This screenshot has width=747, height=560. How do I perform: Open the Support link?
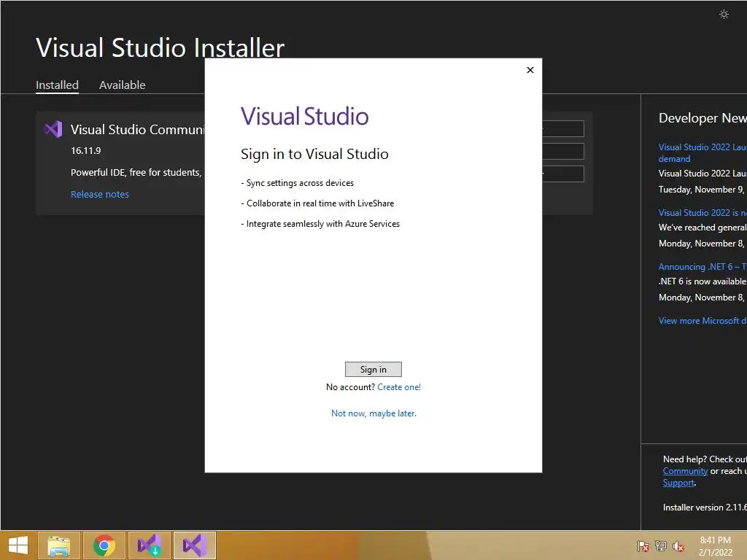[x=678, y=483]
